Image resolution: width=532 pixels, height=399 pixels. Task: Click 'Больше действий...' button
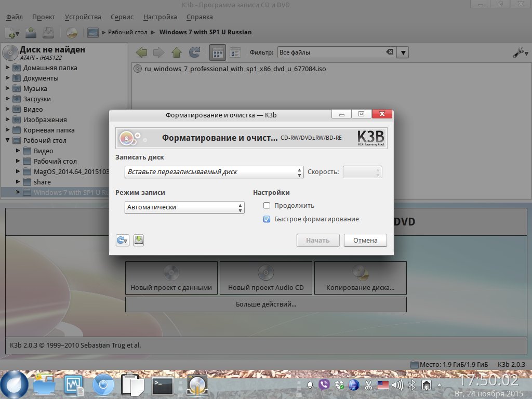pyautogui.click(x=266, y=304)
